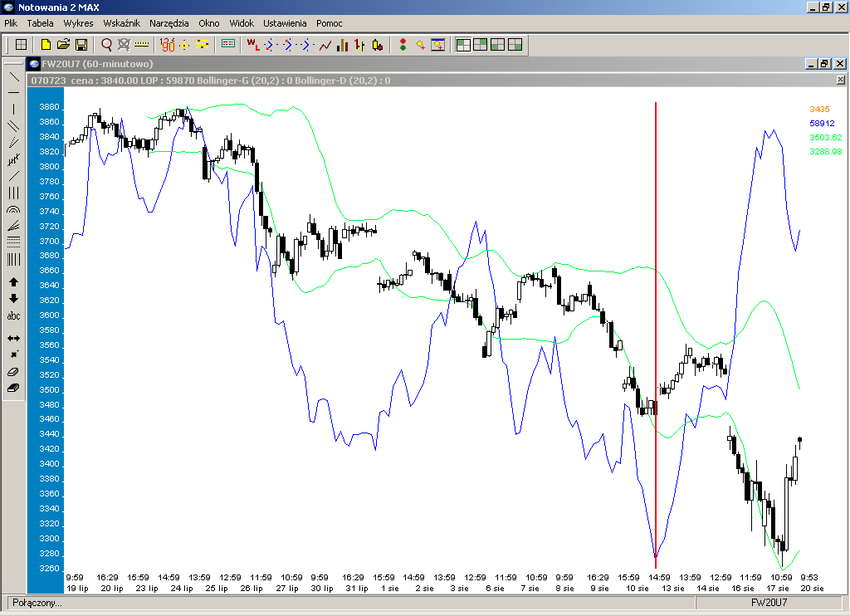Select the vertical line drawing tool
Viewport: 850px width, 616px height.
click(x=13, y=109)
